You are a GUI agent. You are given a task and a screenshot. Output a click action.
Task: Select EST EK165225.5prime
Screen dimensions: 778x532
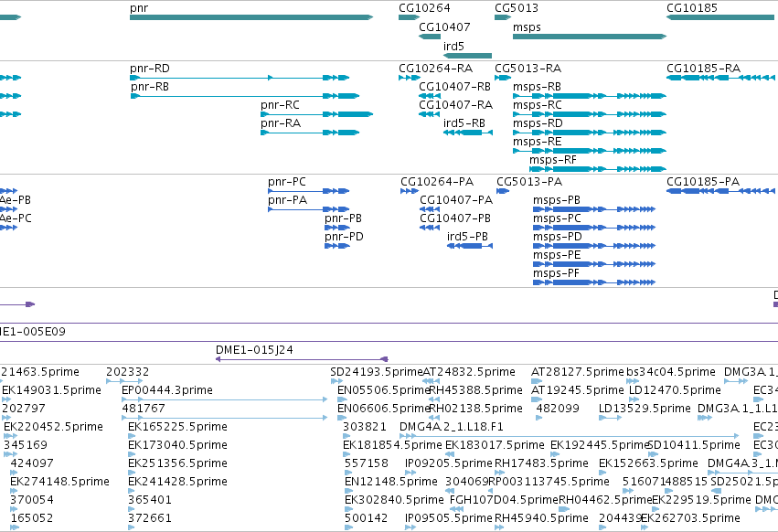[132, 436]
